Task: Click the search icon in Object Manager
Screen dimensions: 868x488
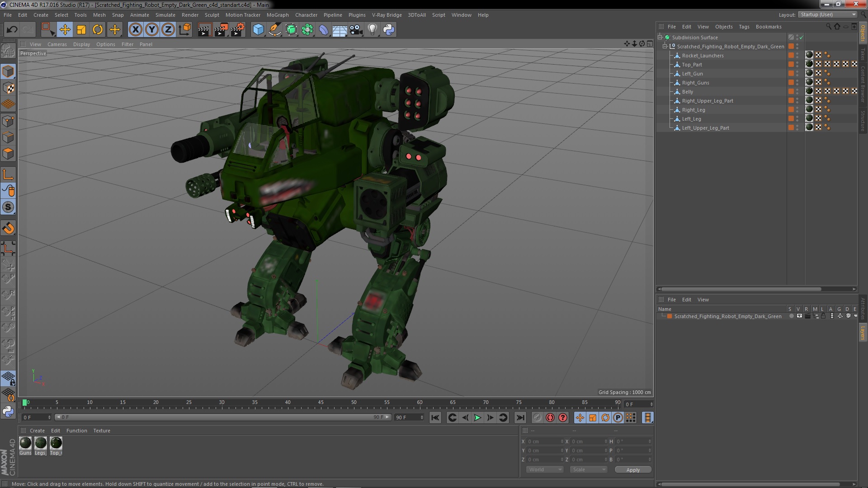Action: click(x=829, y=27)
